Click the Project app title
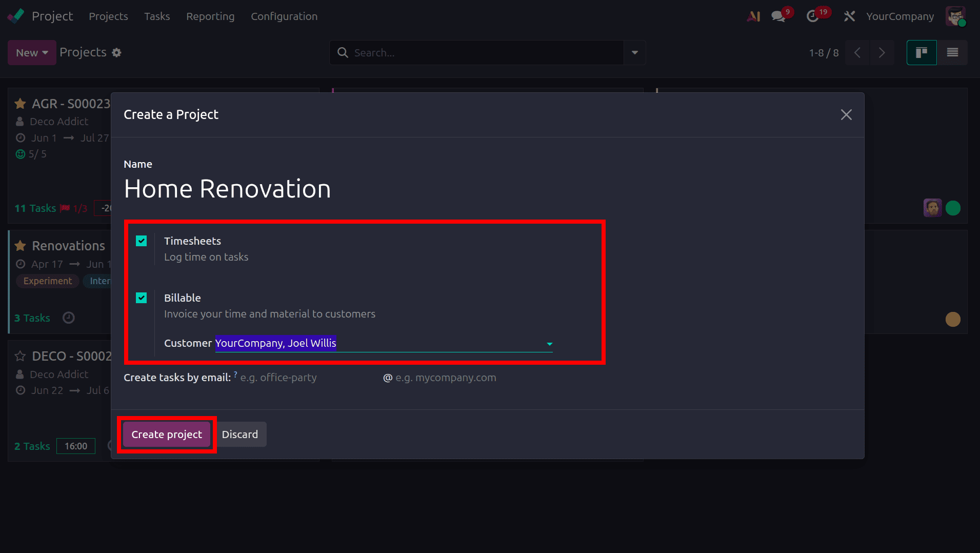The width and height of the screenshot is (980, 553). pyautogui.click(x=52, y=16)
